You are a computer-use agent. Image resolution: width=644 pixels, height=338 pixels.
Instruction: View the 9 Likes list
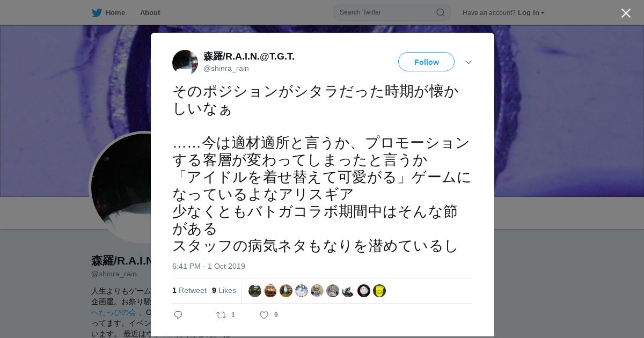pyautogui.click(x=224, y=290)
